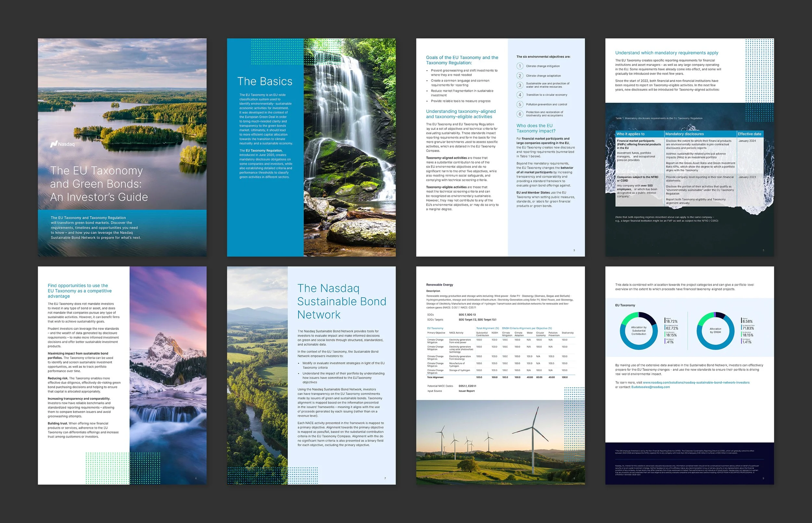Click the numbered circle 3 beside Sustainable use of water
This screenshot has height=523, width=812.
[x=519, y=85]
